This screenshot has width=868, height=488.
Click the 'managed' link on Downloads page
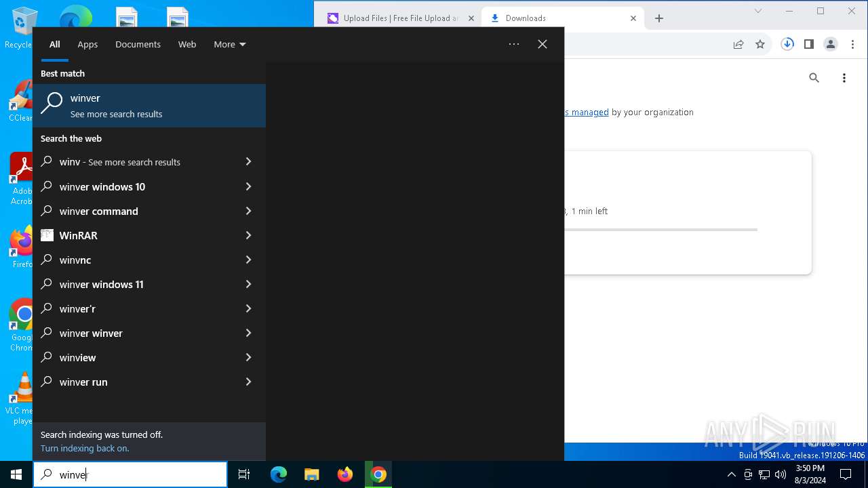click(x=587, y=112)
